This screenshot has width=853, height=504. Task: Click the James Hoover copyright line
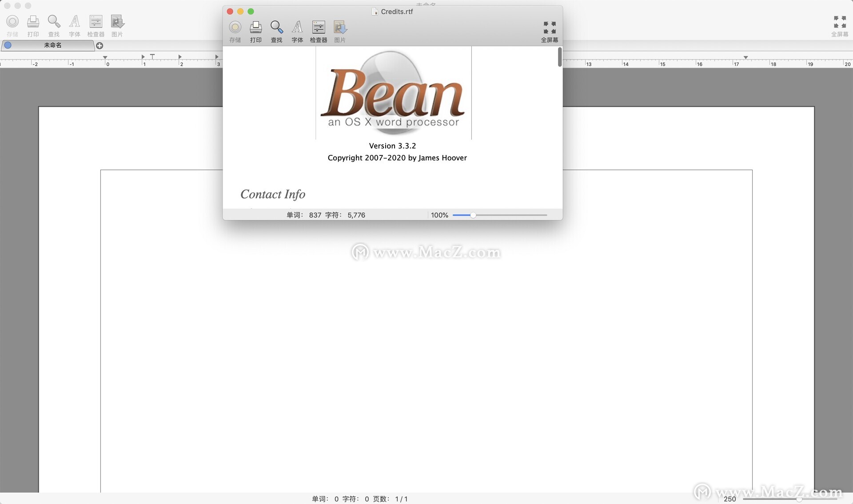pos(397,158)
